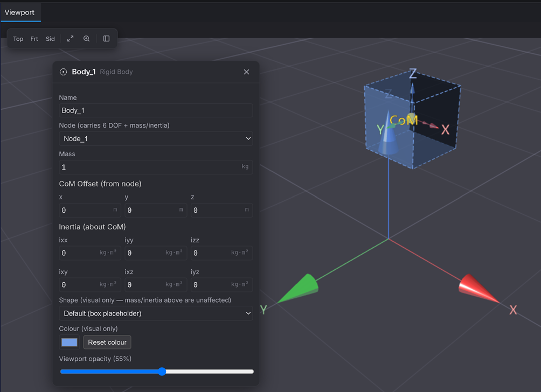This screenshot has height=392, width=541.
Task: Click the large red X axis arrow cone
Action: pos(479,289)
